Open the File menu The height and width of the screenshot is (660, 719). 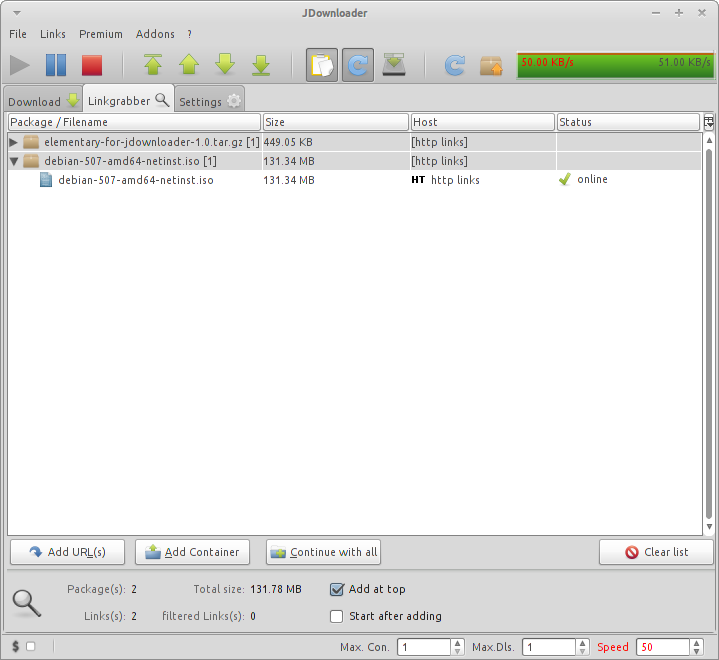[18, 34]
